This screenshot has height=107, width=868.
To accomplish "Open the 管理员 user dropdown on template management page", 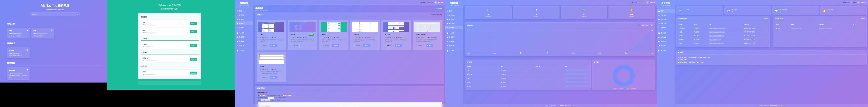I will tap(439, 2).
